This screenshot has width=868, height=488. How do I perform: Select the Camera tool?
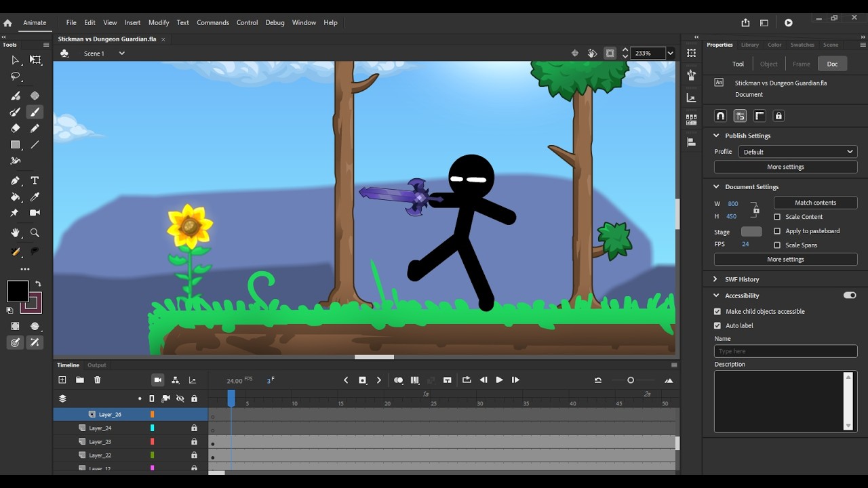click(x=35, y=213)
